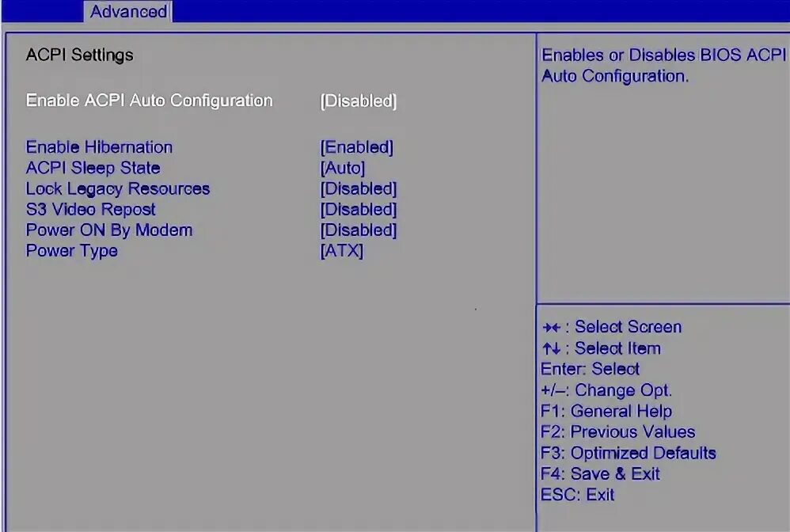Click the Enter: Select hint
Screen dimensions: 790x532
[590, 369]
